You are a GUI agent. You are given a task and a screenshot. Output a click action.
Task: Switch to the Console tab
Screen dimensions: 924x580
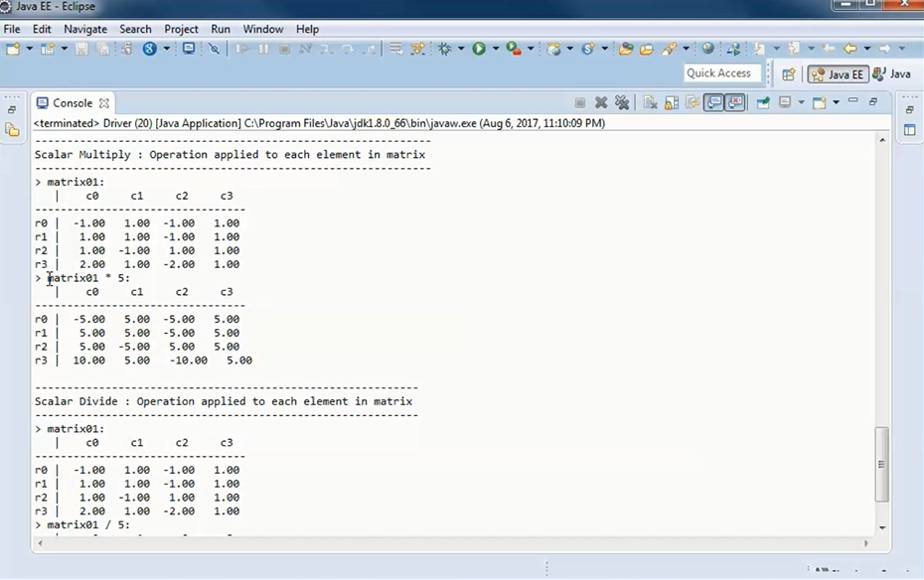pos(73,102)
